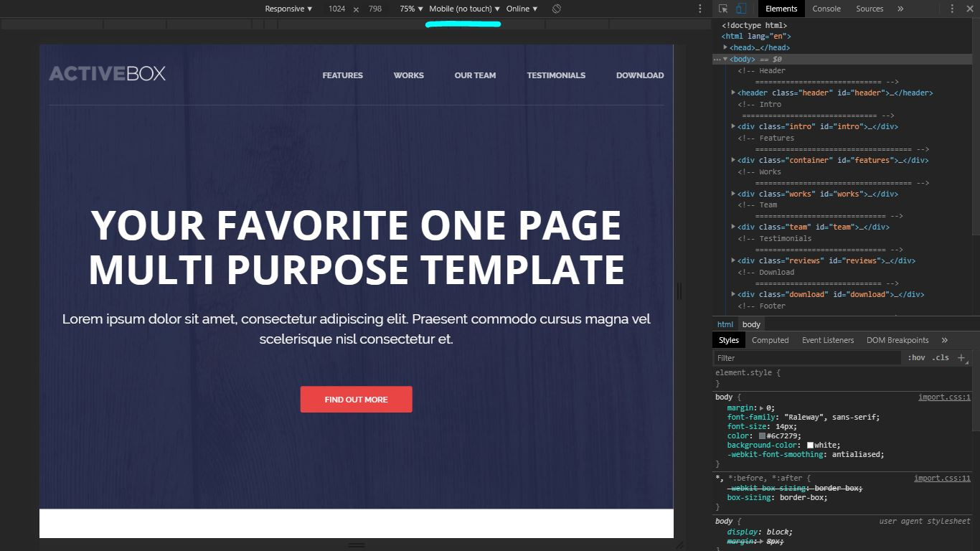
Task: Open the Computed tab
Action: pyautogui.click(x=771, y=340)
